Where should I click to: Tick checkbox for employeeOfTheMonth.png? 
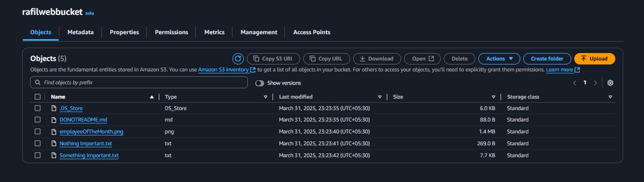coord(38,132)
